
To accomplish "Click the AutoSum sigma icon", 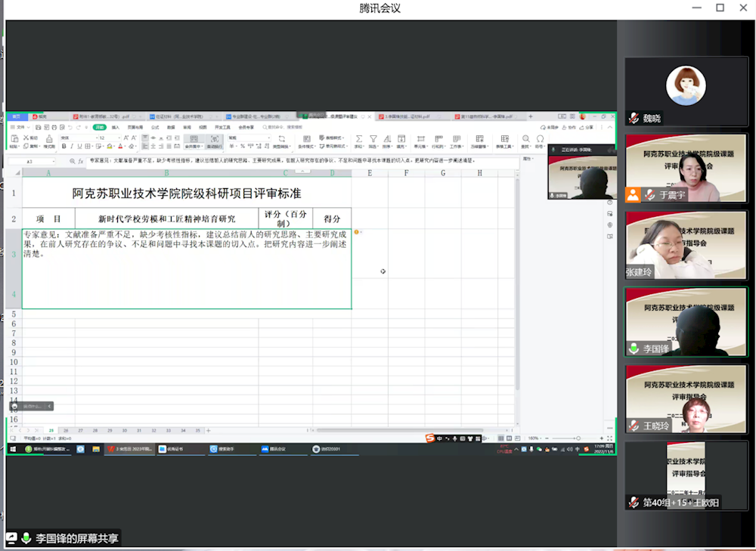I will pos(358,139).
